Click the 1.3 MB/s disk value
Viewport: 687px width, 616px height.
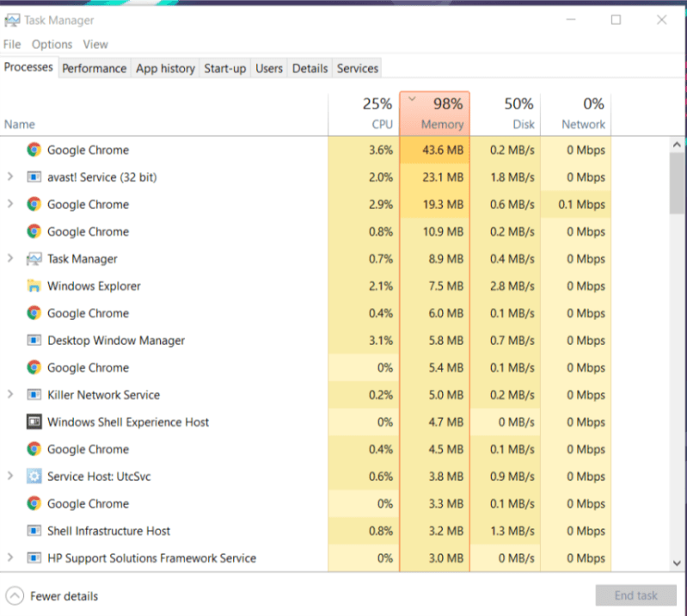click(x=512, y=531)
